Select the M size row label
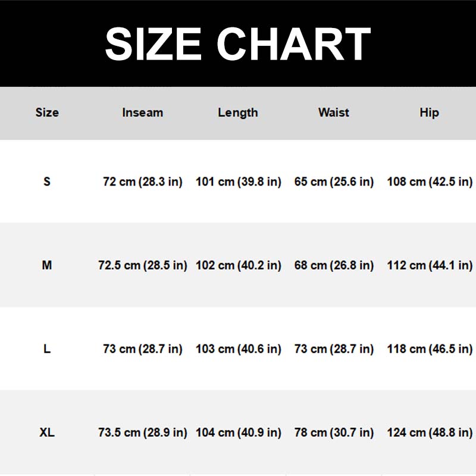 pyautogui.click(x=47, y=265)
